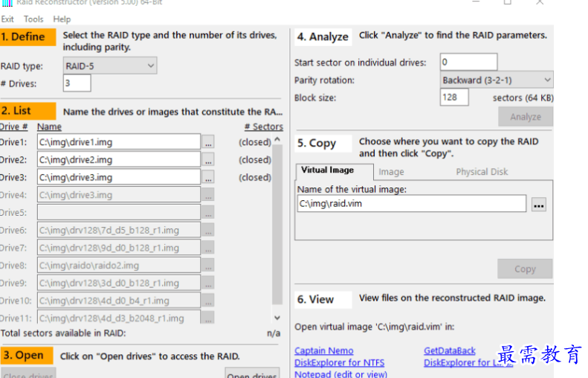Browse for Drive2 image file
This screenshot has width=588, height=378.
208,160
